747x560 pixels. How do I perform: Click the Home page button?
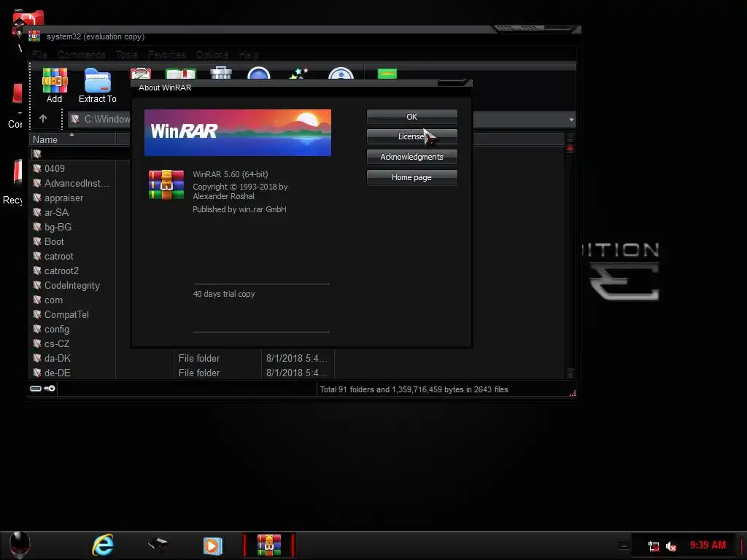click(411, 177)
